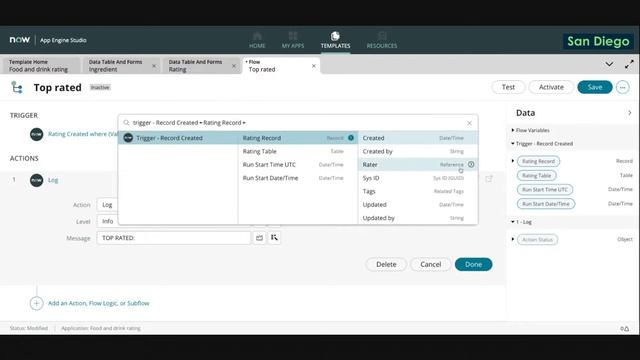Choose the Created field
The width and height of the screenshot is (640, 360).
(x=418, y=138)
